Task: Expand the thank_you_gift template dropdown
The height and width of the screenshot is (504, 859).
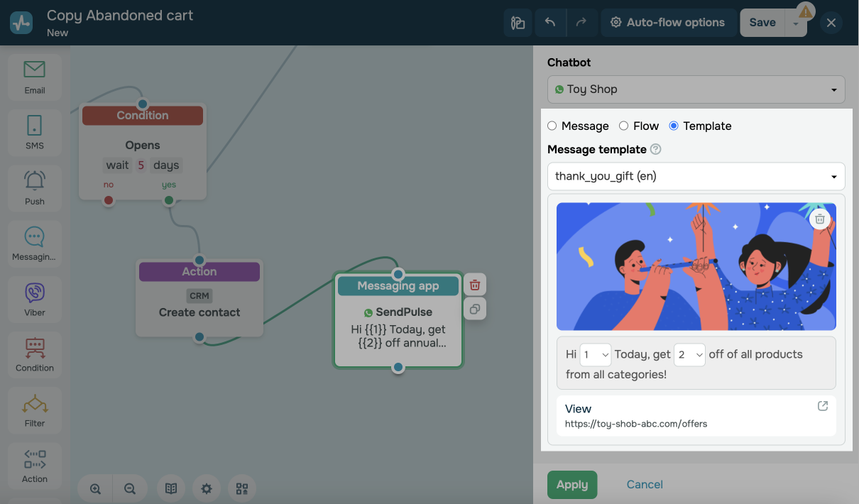Action: (696, 176)
